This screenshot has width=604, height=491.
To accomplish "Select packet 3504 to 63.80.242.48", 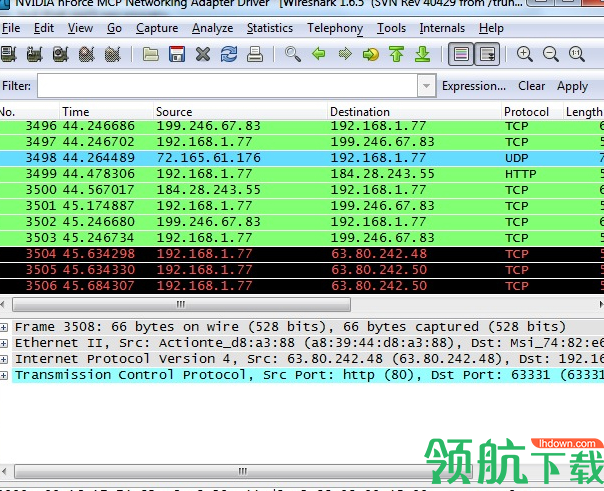I will tap(302, 254).
